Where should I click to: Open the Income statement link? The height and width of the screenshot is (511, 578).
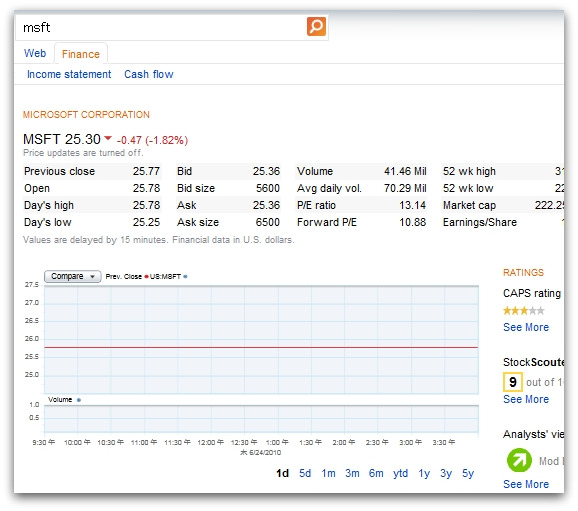click(69, 74)
